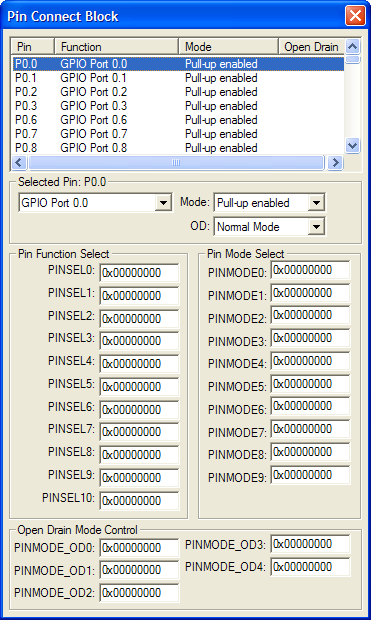Click the PINSEL8 value field
The width and height of the screenshot is (371, 620).
(139, 454)
